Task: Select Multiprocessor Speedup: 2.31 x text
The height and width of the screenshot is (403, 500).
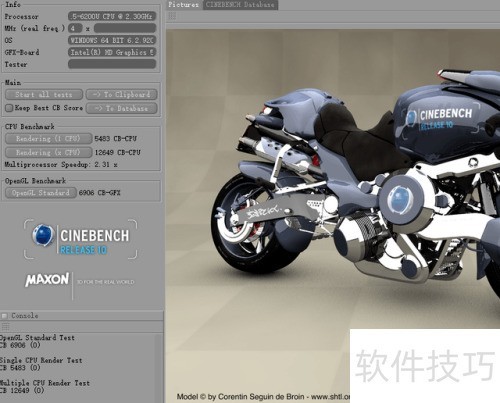Action: tap(61, 164)
